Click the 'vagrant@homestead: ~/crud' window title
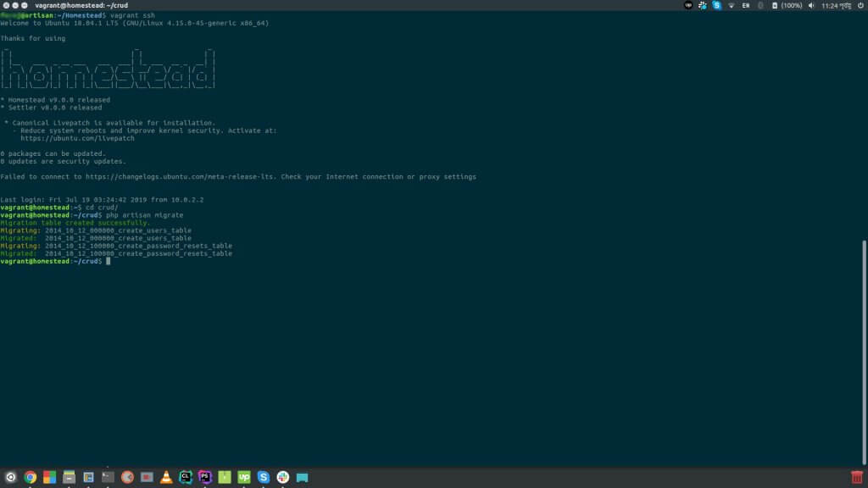 (x=81, y=6)
